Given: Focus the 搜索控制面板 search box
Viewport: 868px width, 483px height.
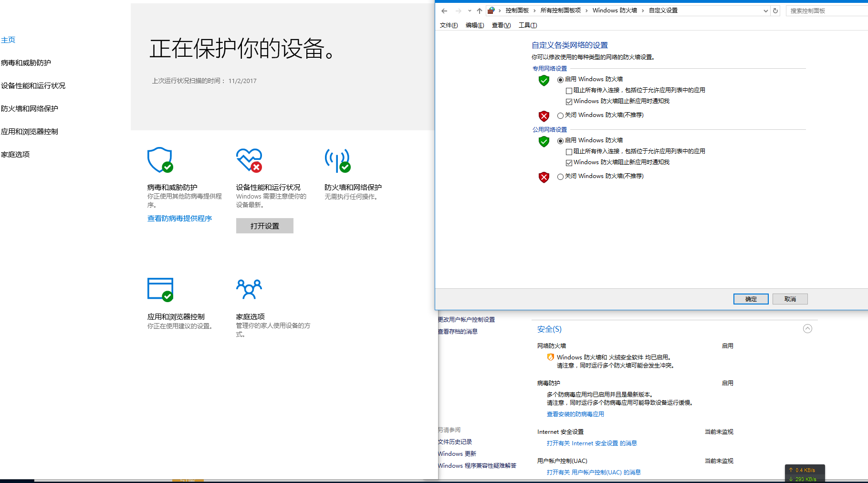Looking at the screenshot, I should click(x=827, y=10).
